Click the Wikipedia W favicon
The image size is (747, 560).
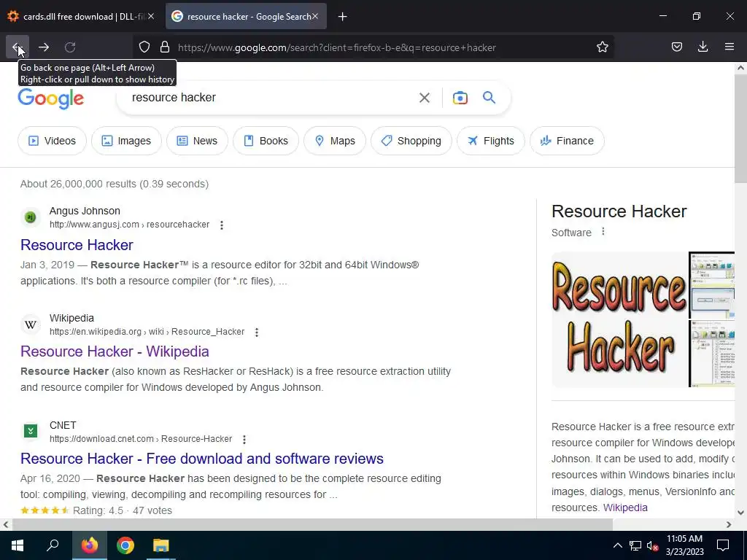point(31,324)
